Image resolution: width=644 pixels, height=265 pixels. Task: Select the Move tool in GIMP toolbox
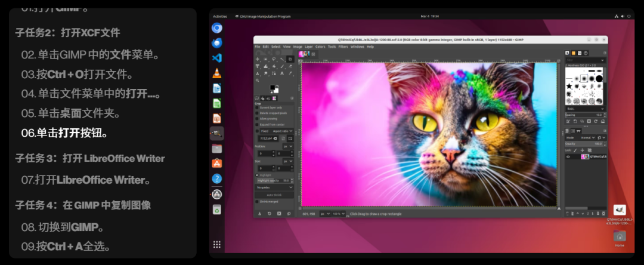click(x=258, y=59)
